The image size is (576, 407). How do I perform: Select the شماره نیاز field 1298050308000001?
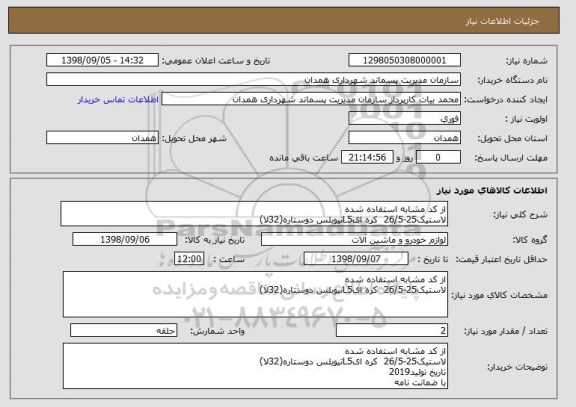coord(404,60)
